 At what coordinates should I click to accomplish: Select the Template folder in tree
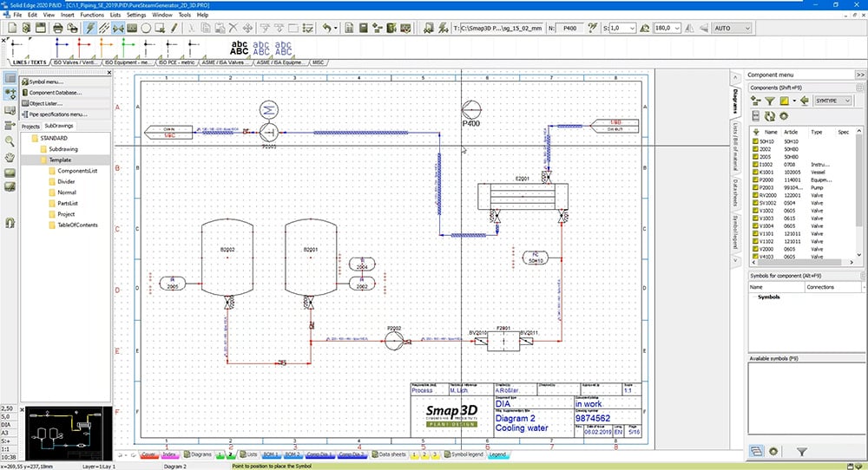(x=60, y=160)
